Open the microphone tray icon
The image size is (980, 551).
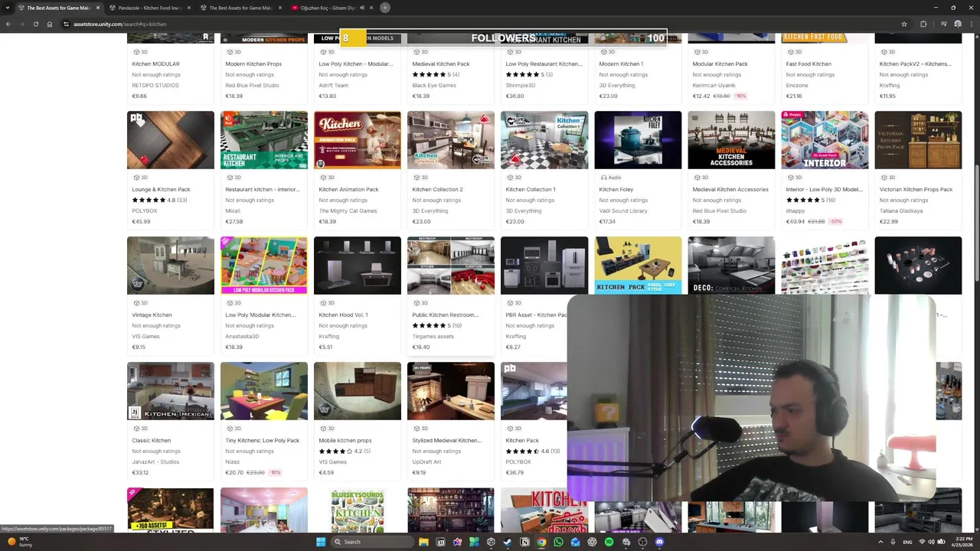(x=893, y=542)
